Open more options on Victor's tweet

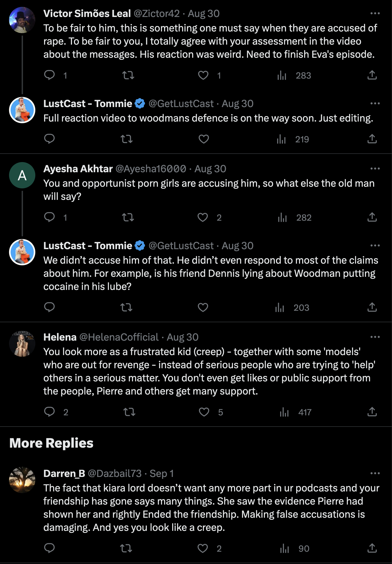point(375,13)
